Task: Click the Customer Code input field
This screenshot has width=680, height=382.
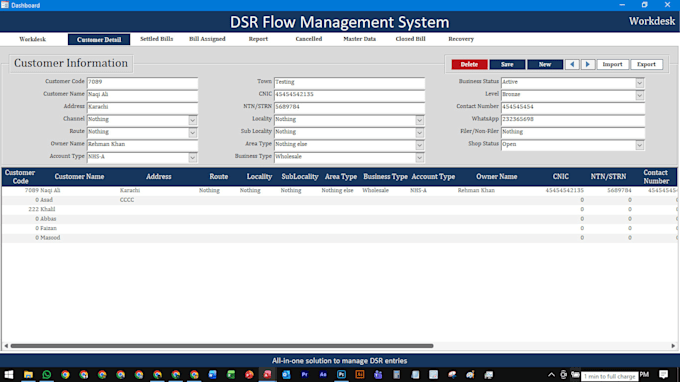Action: pyautogui.click(x=142, y=82)
